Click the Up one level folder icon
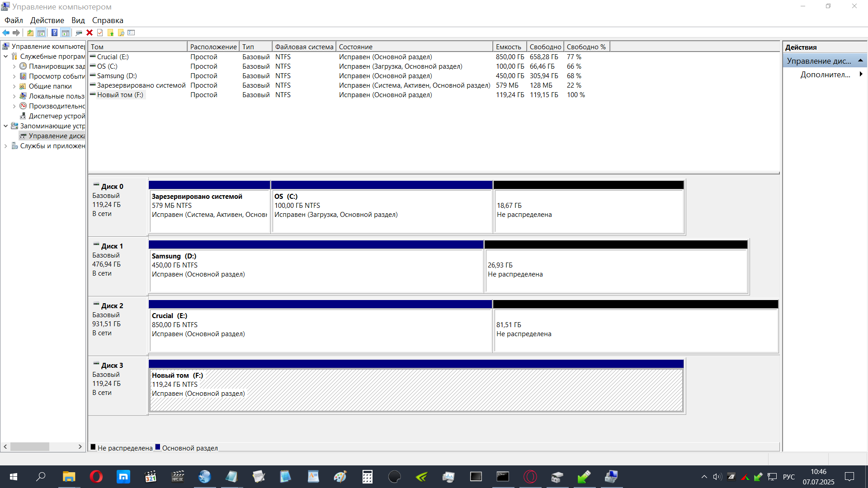Screen dimensions: 868x488 pos(30,33)
